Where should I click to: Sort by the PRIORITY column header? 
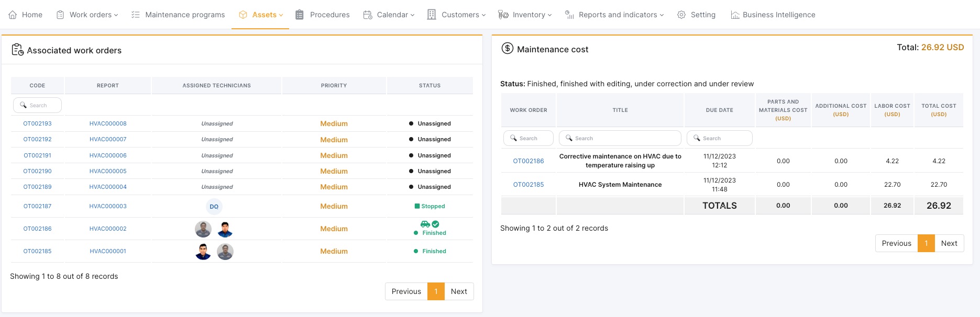[334, 85]
